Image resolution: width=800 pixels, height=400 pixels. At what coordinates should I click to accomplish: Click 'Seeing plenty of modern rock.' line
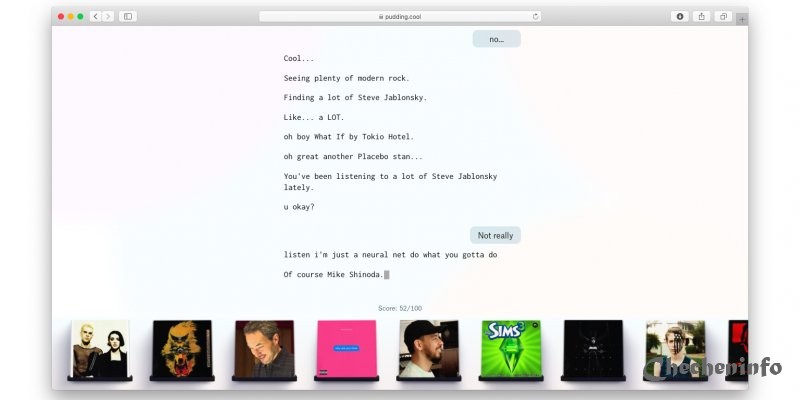pyautogui.click(x=346, y=78)
